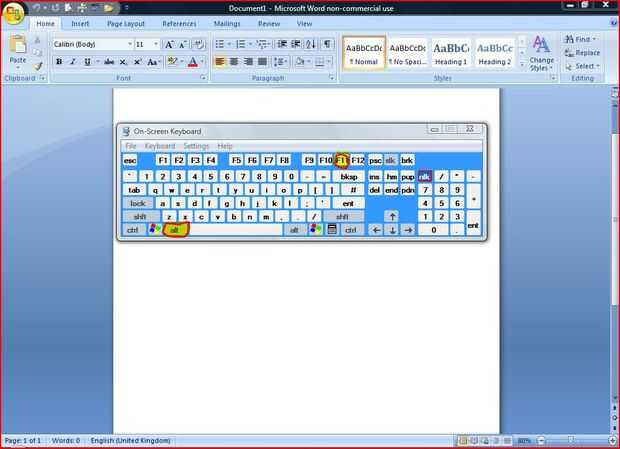Toggle Show/Hide paragraph marks
Viewport: 620px width, 449px height.
[x=327, y=43]
